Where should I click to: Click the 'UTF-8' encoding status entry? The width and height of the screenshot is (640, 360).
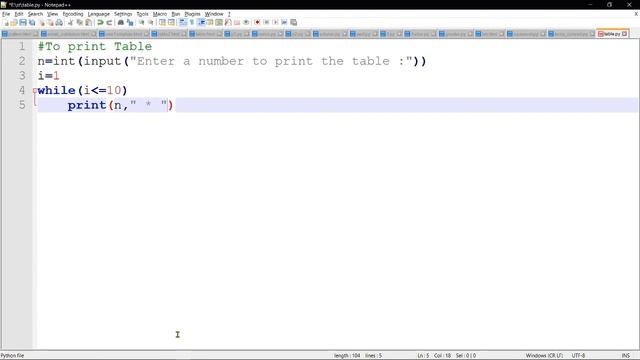tap(578, 356)
